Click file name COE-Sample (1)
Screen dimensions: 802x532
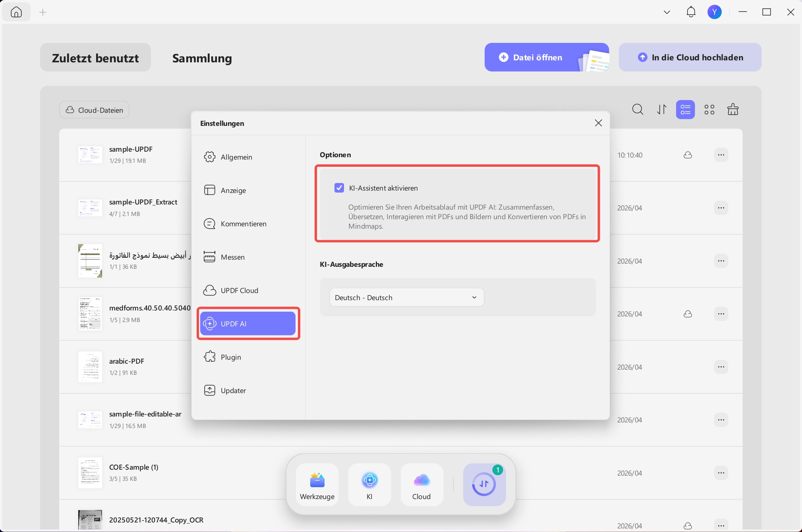(134, 467)
